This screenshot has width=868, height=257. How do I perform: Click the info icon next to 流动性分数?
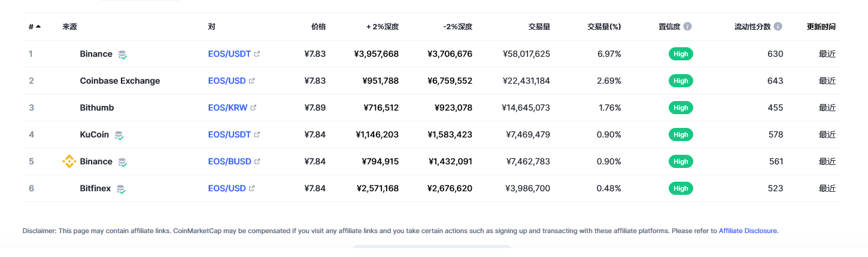coord(778,27)
